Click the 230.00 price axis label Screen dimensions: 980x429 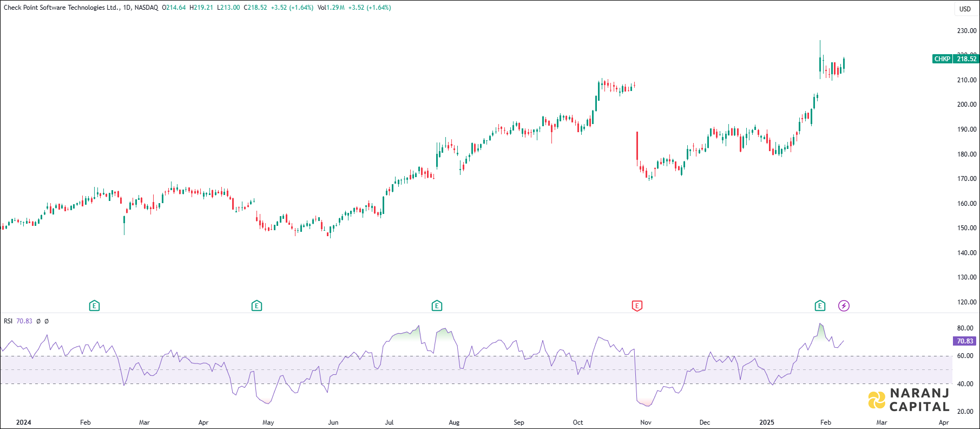(966, 31)
